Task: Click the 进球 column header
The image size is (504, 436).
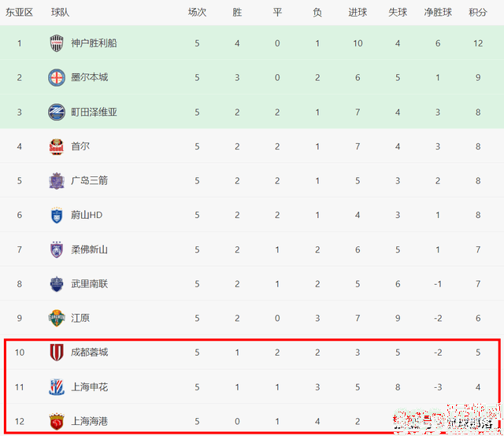Action: pos(358,13)
